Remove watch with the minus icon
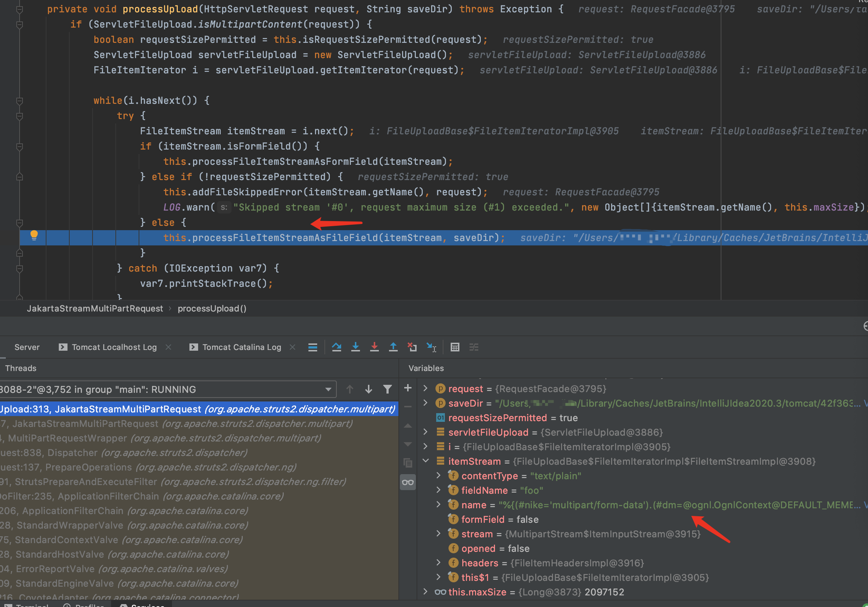Image resolution: width=868 pixels, height=607 pixels. (x=408, y=407)
